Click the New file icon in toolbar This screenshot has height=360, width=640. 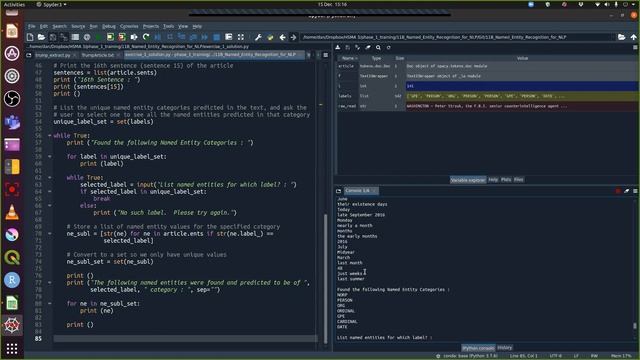pos(30,37)
